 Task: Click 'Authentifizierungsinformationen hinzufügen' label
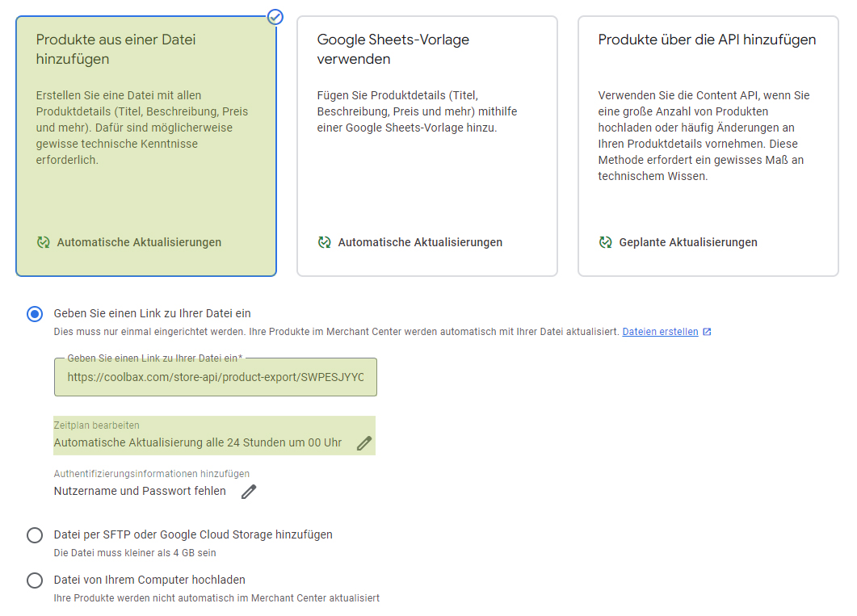[x=152, y=474]
